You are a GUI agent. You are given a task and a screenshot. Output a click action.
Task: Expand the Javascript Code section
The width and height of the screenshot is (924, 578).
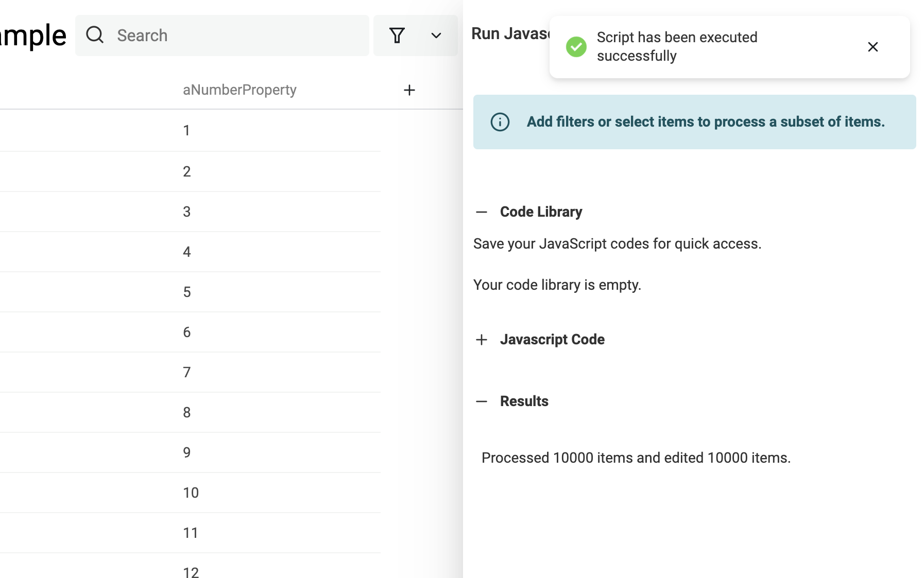(x=482, y=340)
